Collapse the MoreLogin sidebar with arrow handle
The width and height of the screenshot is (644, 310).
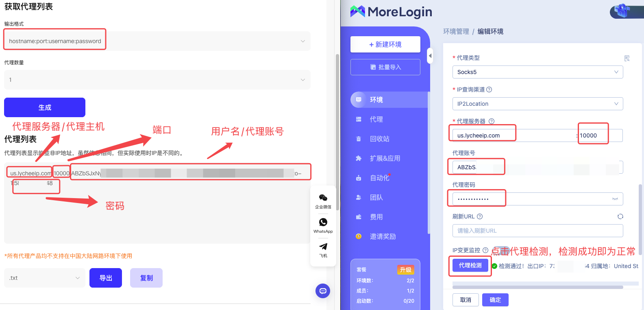(x=430, y=56)
